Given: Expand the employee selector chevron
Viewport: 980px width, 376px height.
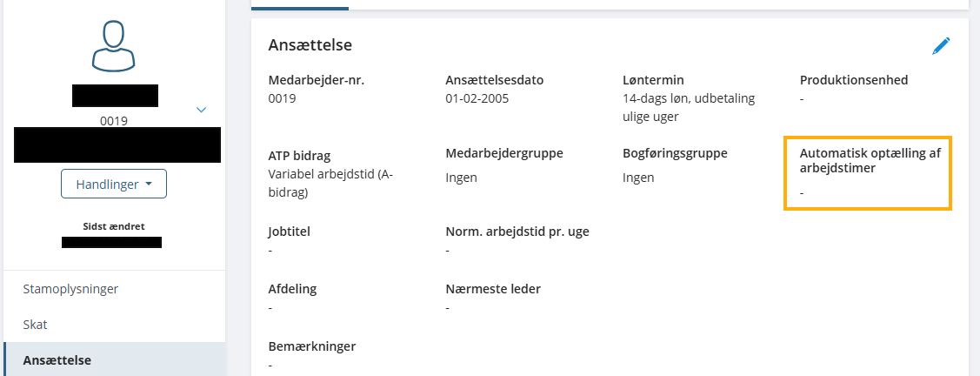Looking at the screenshot, I should 202,110.
